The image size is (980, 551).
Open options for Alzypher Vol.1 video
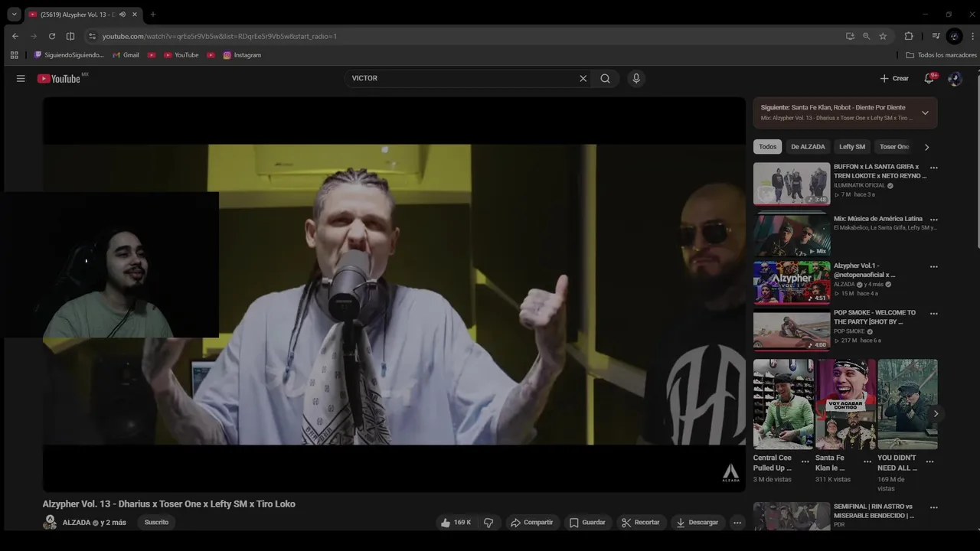933,267
